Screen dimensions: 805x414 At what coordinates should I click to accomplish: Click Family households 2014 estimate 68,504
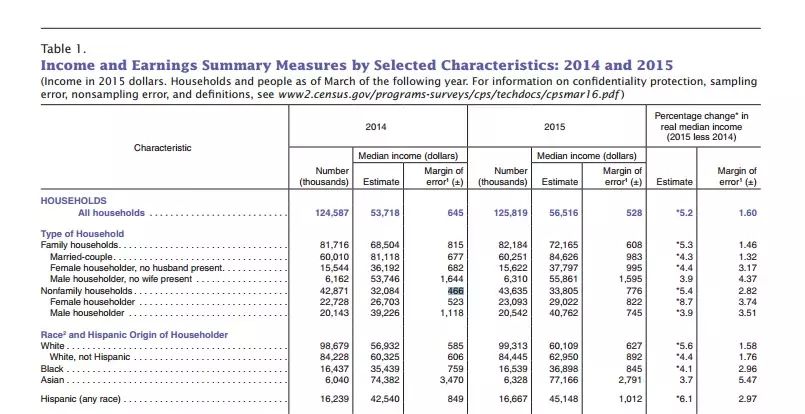[385, 245]
